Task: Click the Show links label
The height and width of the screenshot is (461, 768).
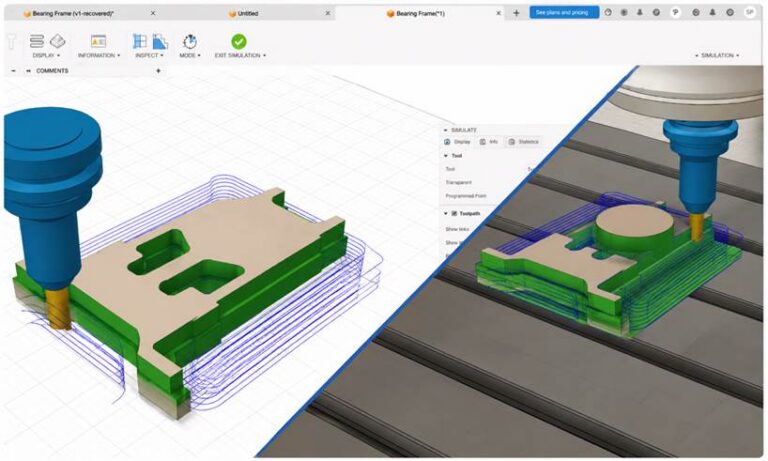Action: point(457,229)
